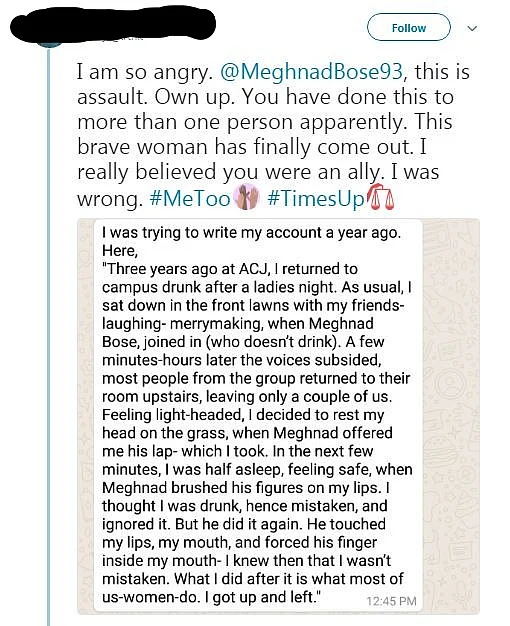Click the tweet text starting 'I am so angry'

click(x=274, y=135)
